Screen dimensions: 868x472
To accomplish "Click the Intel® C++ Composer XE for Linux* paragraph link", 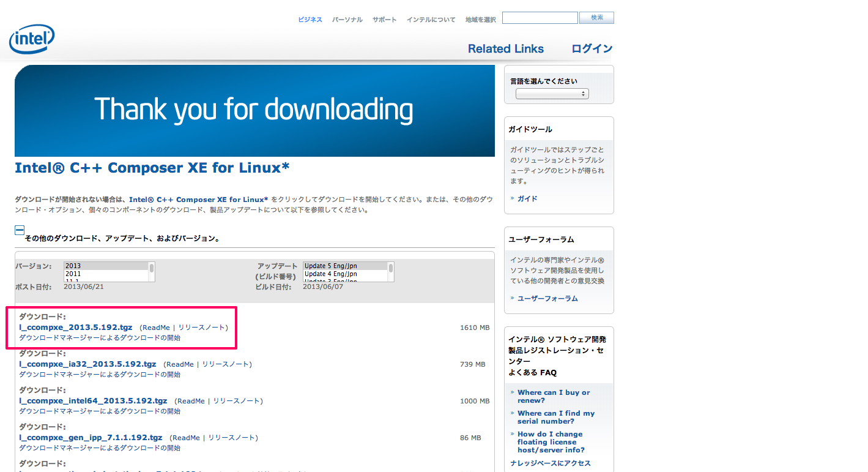I will click(198, 200).
